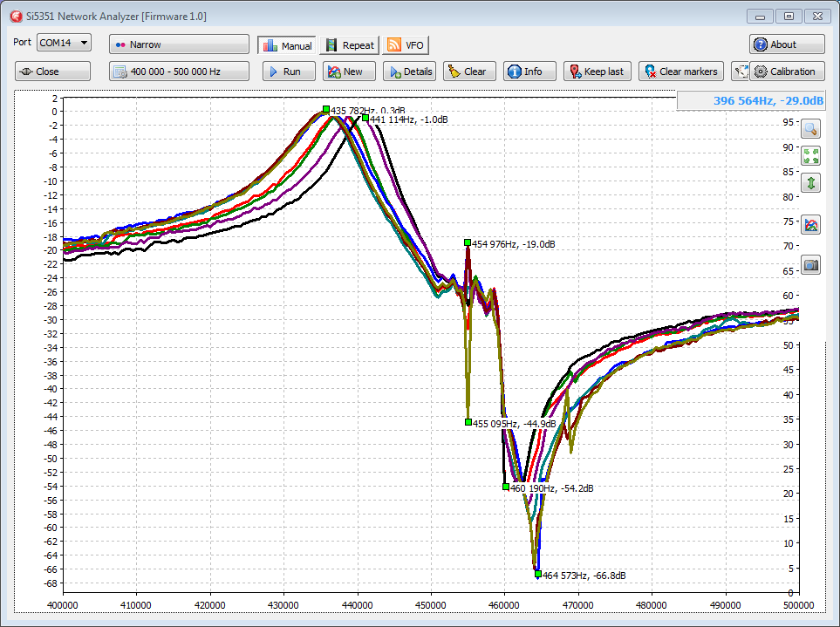Click the green fit-to-view arrows icon
Screen dimensions: 840x627
(811, 156)
